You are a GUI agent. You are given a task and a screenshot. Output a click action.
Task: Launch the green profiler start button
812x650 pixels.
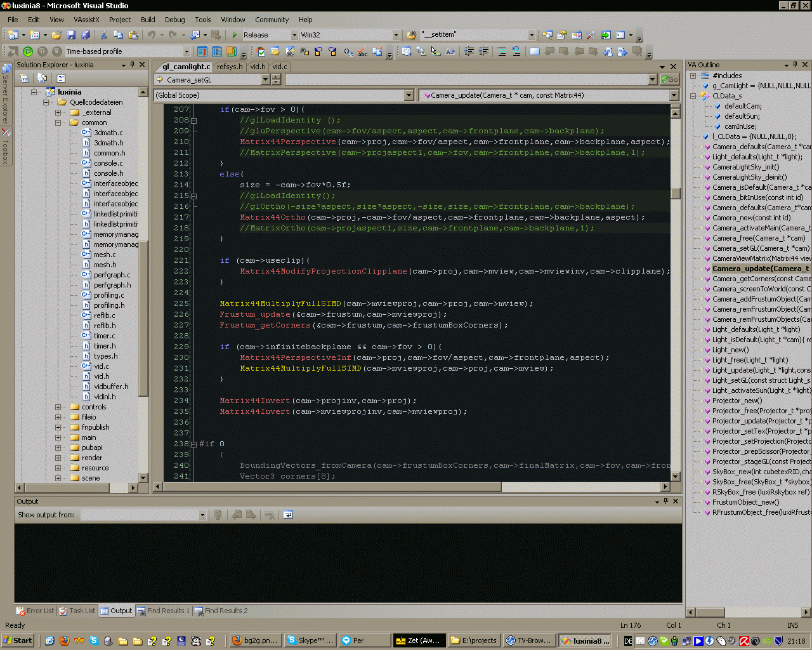28,51
